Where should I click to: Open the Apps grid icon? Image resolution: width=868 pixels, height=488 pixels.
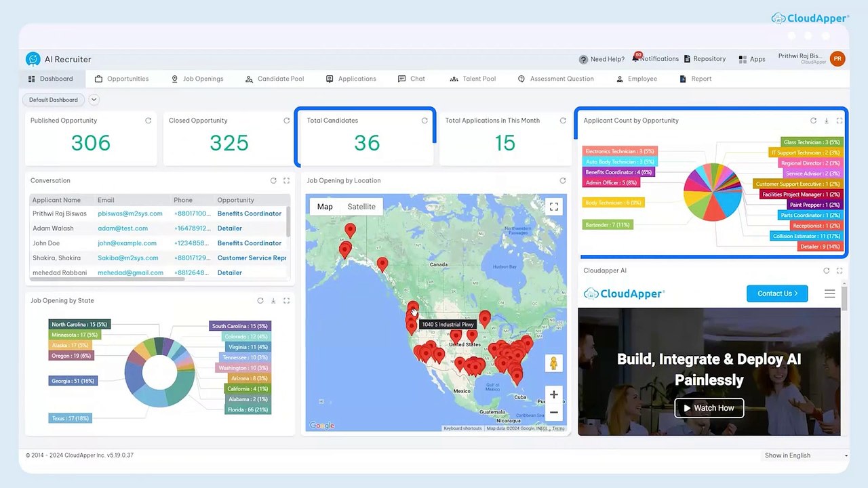743,59
